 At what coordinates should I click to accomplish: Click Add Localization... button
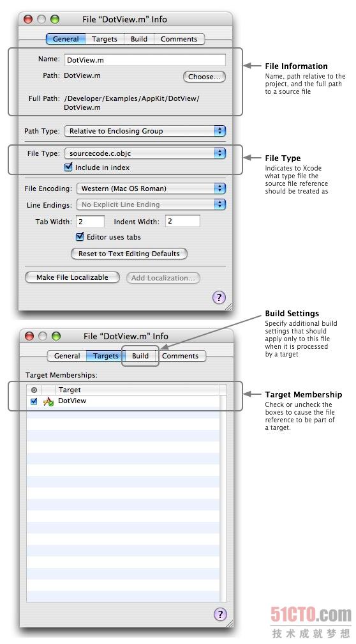pos(163,278)
